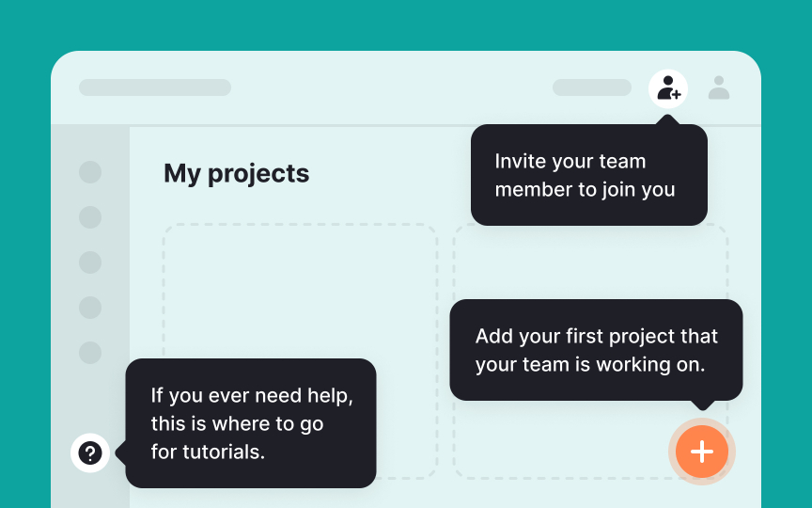Click the 'My projects' heading

point(236,174)
